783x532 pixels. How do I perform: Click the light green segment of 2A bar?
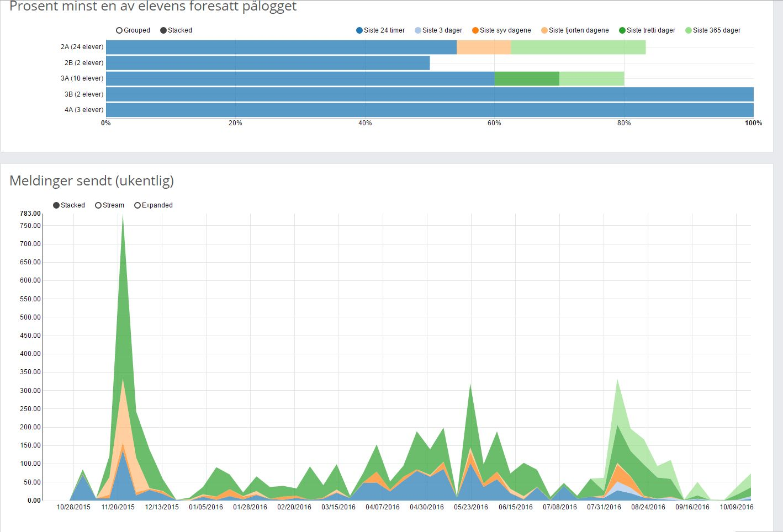pos(578,47)
